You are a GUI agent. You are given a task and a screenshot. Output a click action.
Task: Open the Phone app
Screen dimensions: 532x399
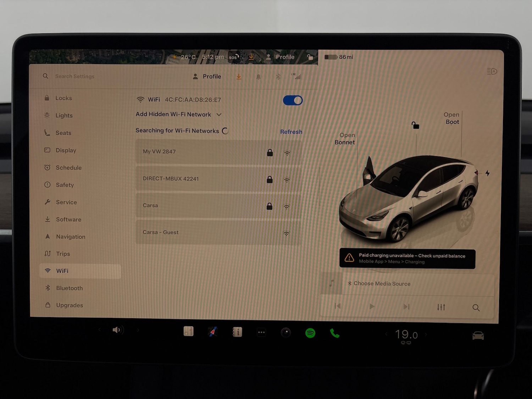pyautogui.click(x=334, y=333)
